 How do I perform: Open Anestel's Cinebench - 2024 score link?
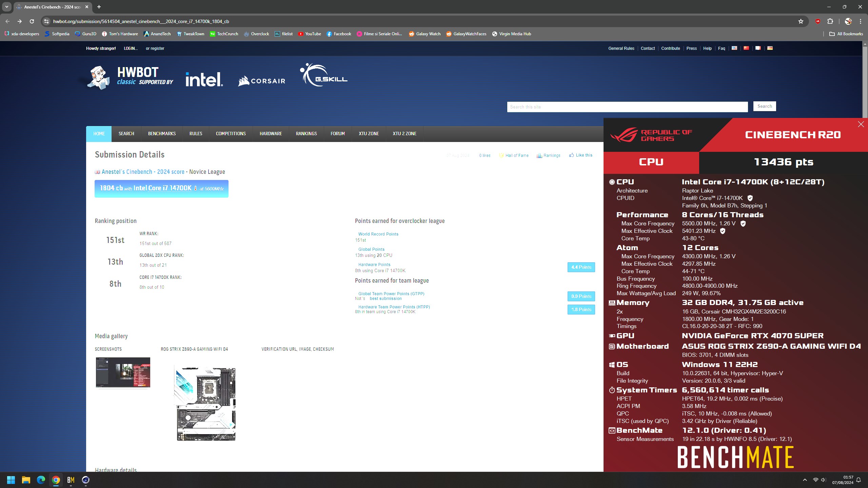pyautogui.click(x=143, y=172)
